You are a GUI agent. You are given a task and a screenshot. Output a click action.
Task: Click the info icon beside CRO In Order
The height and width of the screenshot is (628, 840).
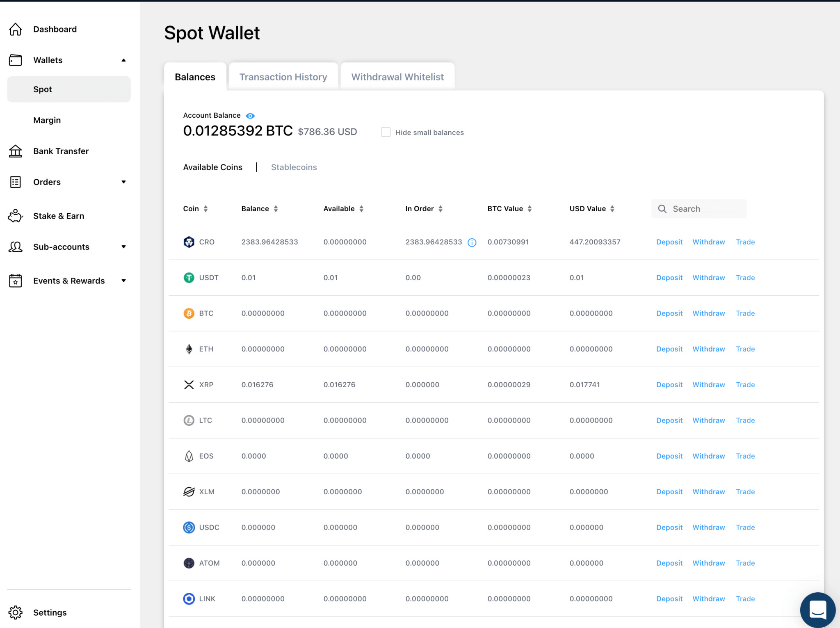(472, 242)
